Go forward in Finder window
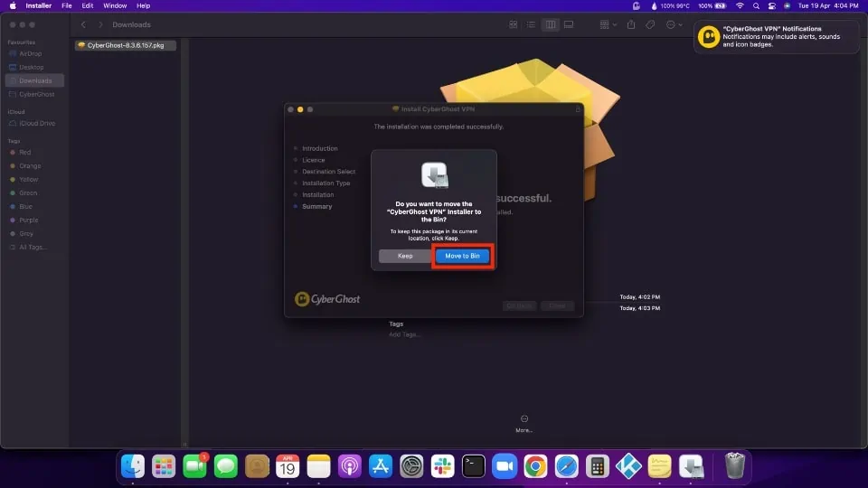 [100, 24]
